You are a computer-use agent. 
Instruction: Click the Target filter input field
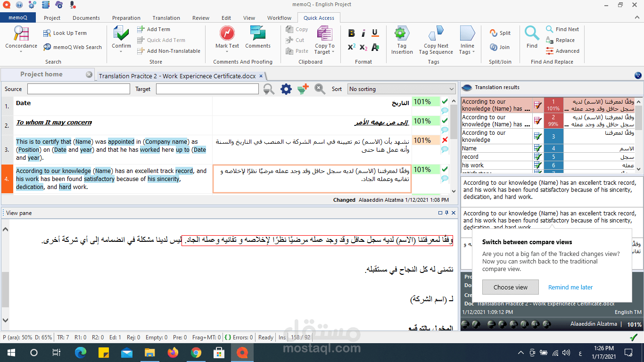click(x=207, y=89)
